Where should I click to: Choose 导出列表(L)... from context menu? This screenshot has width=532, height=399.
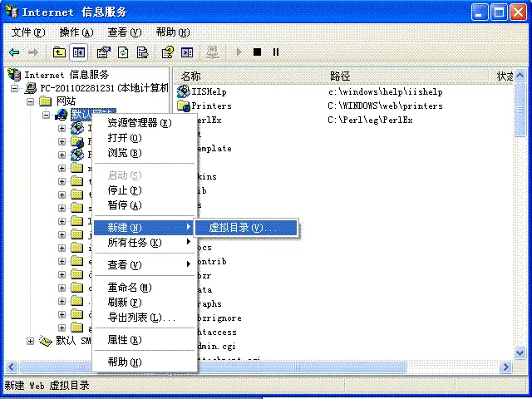tap(145, 318)
